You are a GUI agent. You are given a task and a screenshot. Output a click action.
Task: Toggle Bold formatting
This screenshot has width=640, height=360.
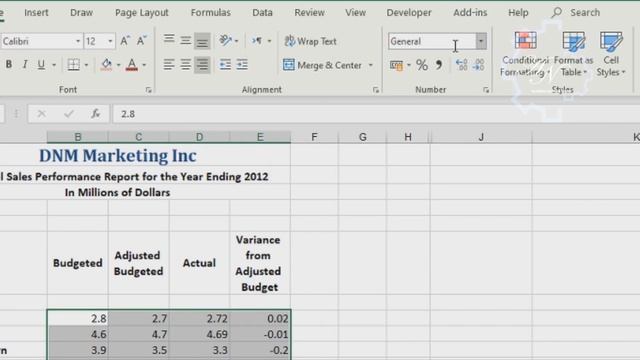tap(9, 64)
